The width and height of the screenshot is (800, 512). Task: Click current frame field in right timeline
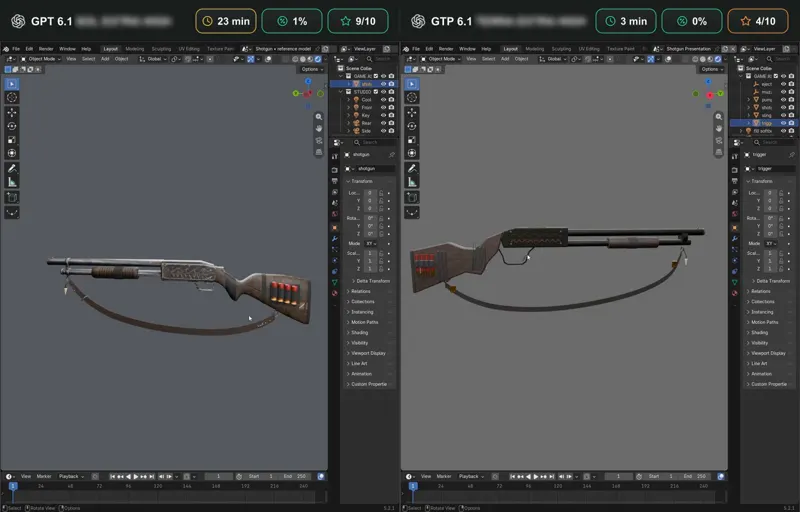[x=618, y=476]
